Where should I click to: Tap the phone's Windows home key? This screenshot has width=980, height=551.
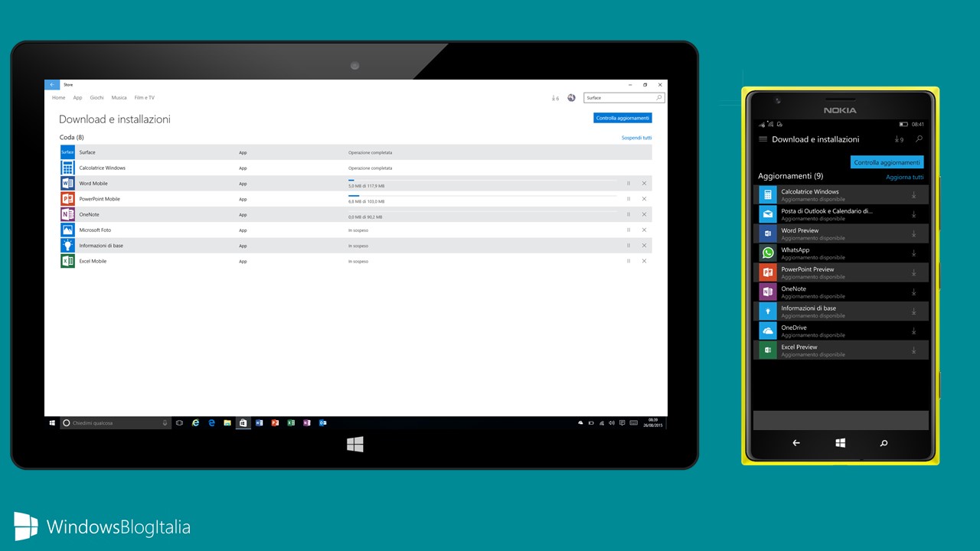point(840,443)
